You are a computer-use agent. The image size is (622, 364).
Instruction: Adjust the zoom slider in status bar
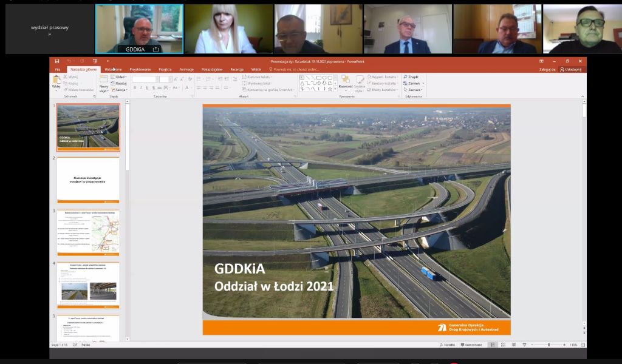click(x=549, y=345)
